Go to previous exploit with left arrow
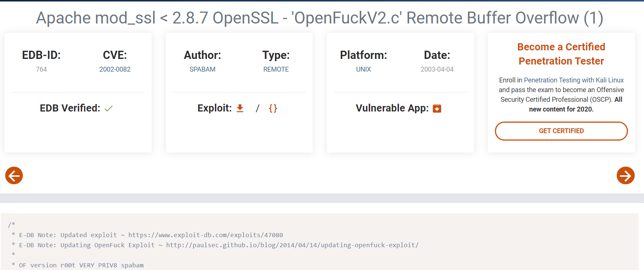Screen dimensions: 644x270 point(14,176)
